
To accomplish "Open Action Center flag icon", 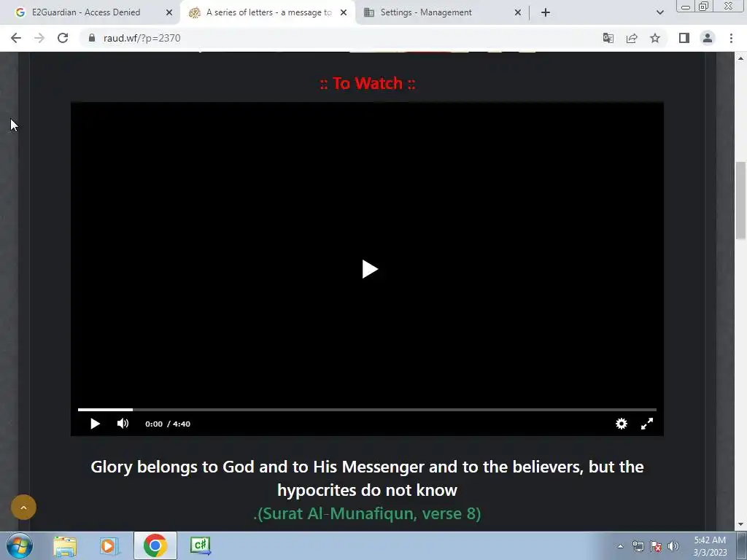I will (656, 546).
